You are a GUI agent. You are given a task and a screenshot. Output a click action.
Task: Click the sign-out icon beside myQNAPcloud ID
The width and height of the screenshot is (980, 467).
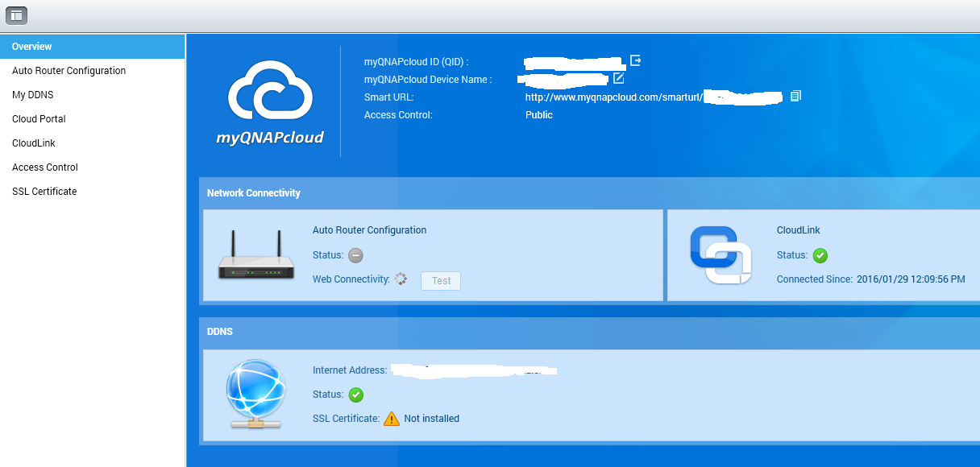(636, 60)
